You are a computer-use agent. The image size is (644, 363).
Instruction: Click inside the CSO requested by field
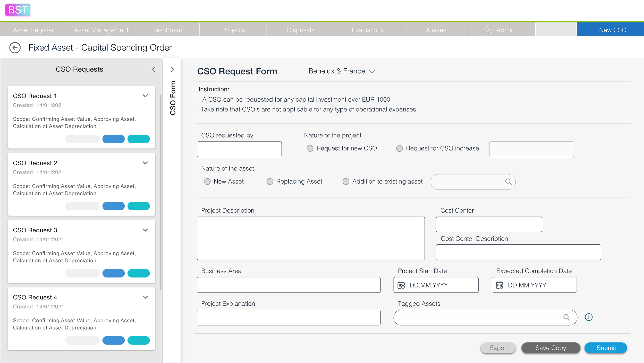[239, 149]
